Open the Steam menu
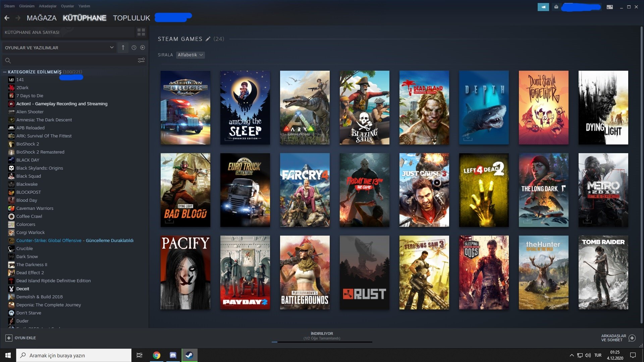This screenshot has width=644, height=362. tap(9, 6)
